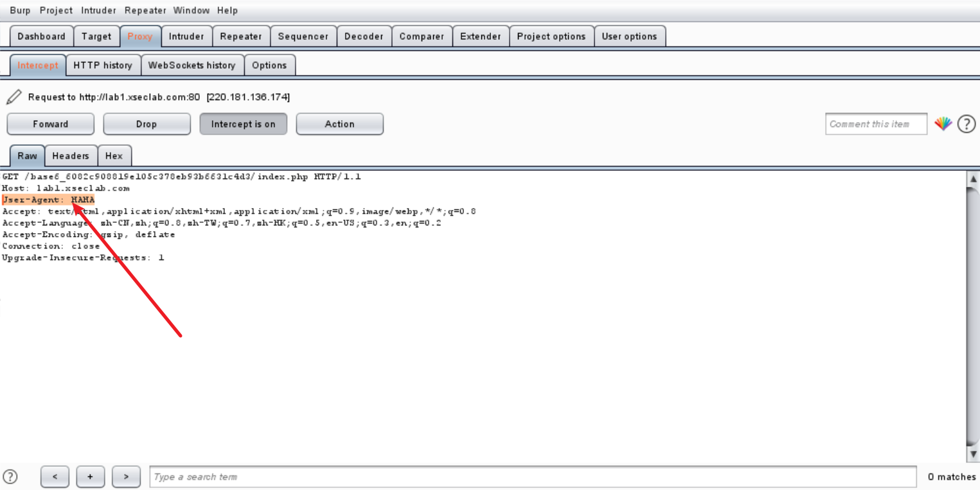Screen dimensions: 980x490
Task: Open the Project menu
Action: tap(57, 10)
